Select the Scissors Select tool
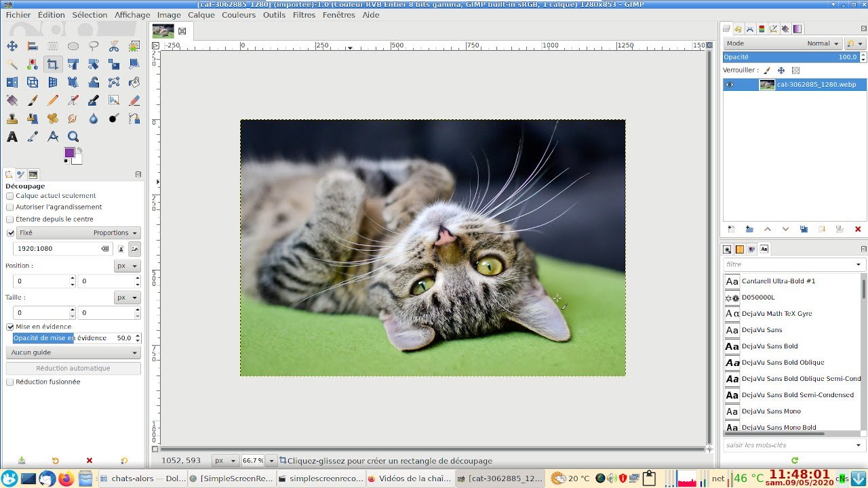Viewport: 868px width, 488px height. tap(114, 46)
